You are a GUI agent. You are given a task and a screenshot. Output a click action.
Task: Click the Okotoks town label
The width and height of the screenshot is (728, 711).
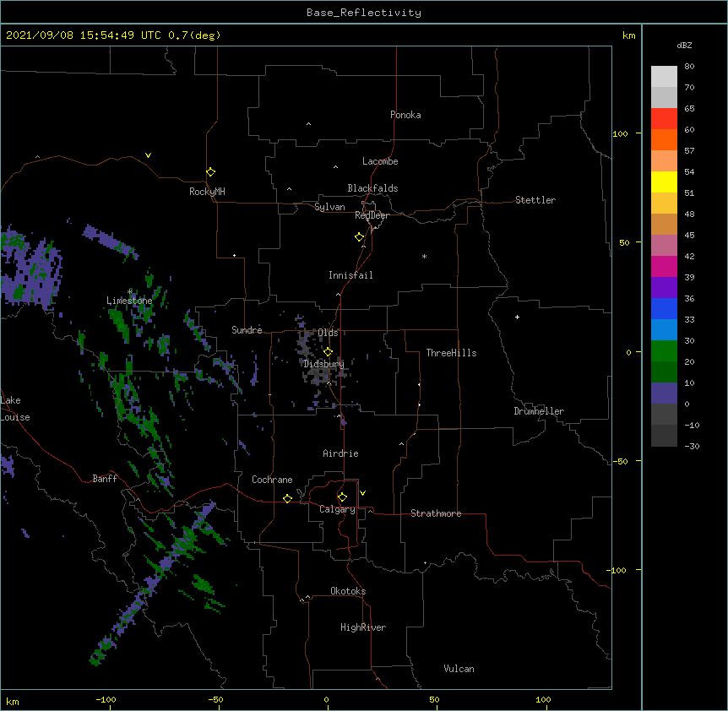point(348,591)
